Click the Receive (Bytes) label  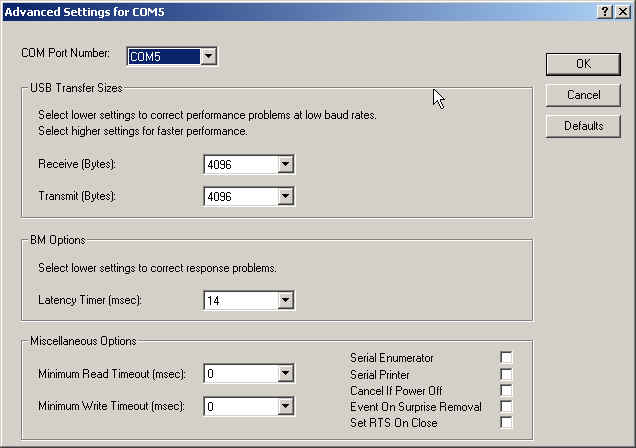coord(77,164)
